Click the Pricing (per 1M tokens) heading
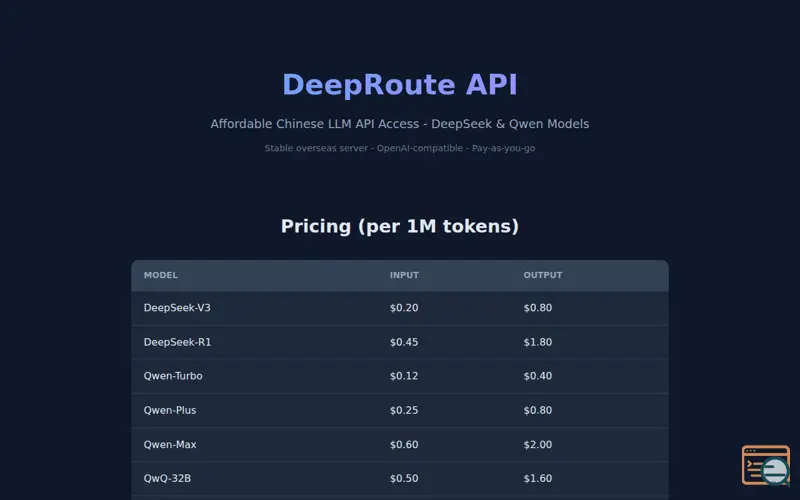The width and height of the screenshot is (800, 500). pyautogui.click(x=400, y=226)
